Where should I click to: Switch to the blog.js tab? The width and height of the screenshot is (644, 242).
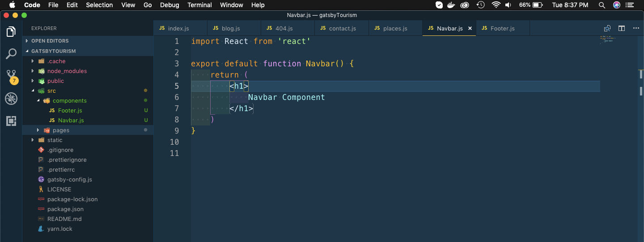click(234, 28)
